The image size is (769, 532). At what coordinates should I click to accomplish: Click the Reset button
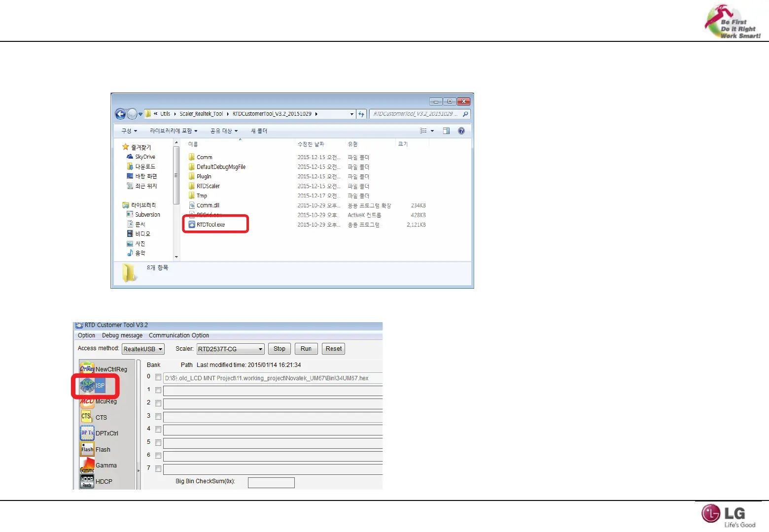334,349
